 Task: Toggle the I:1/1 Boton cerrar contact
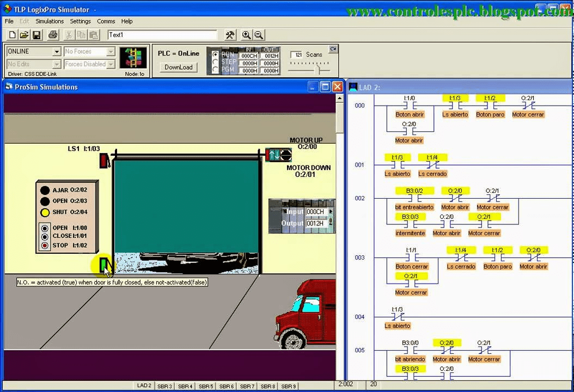pyautogui.click(x=412, y=258)
